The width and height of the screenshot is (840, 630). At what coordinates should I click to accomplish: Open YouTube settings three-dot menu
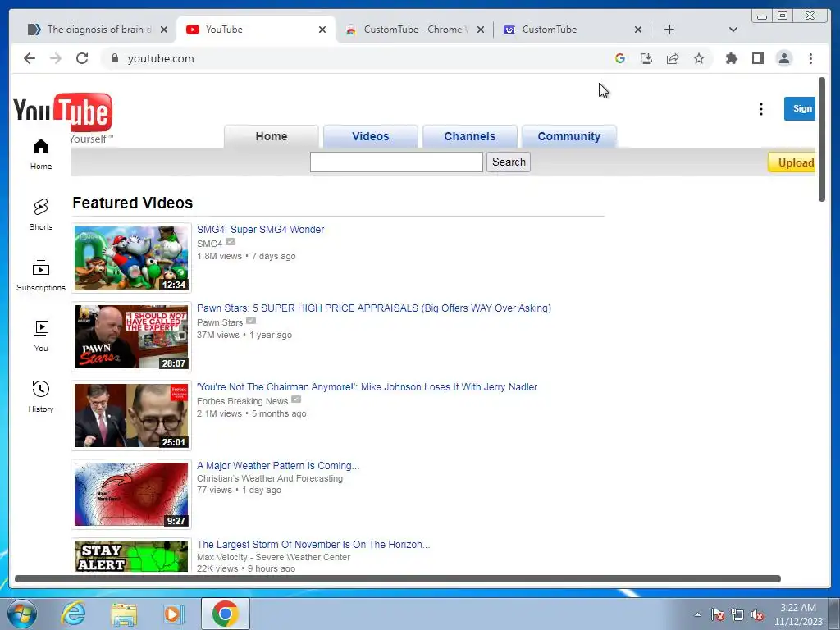(x=760, y=109)
